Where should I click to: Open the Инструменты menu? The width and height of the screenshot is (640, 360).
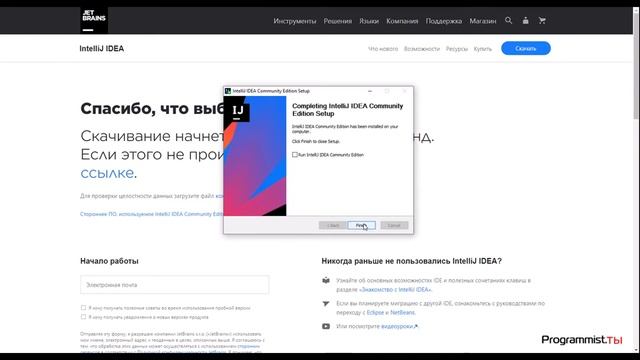[295, 21]
